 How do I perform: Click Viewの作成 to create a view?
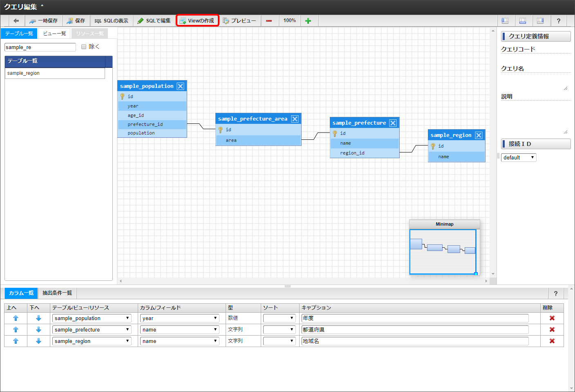(197, 21)
